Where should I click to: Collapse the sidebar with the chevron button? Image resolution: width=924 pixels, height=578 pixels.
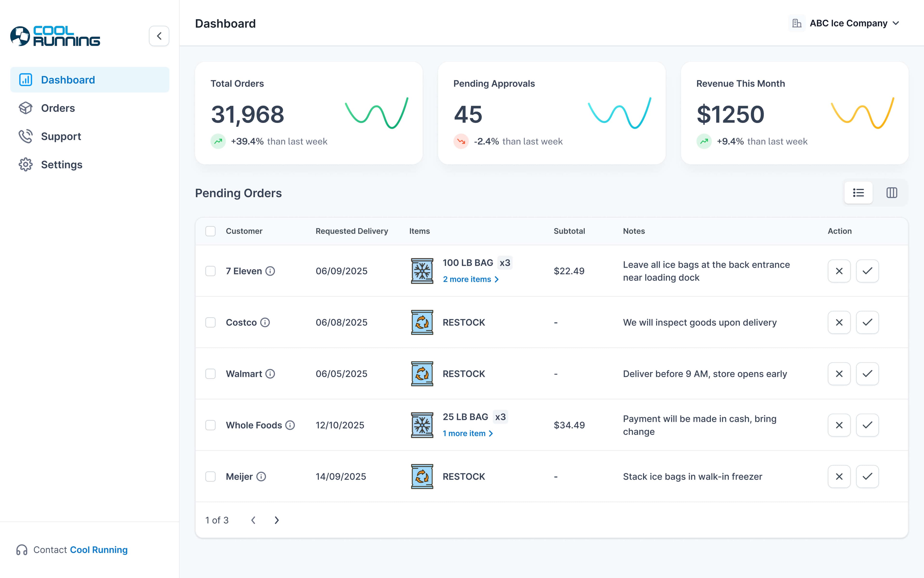point(159,36)
